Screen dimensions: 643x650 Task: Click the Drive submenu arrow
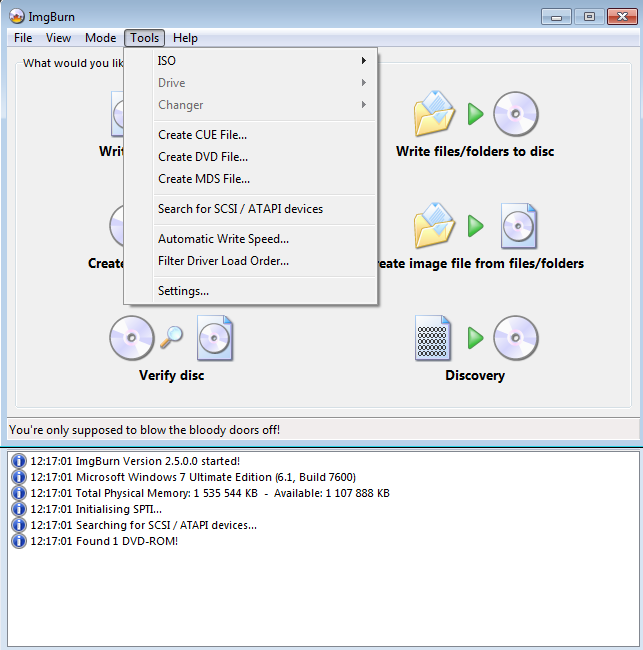click(364, 83)
